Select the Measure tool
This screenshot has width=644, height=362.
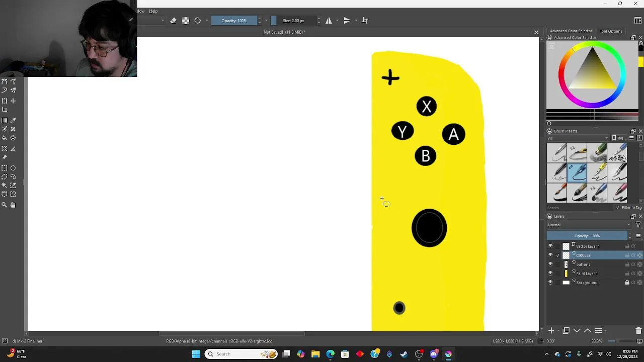coord(13,149)
